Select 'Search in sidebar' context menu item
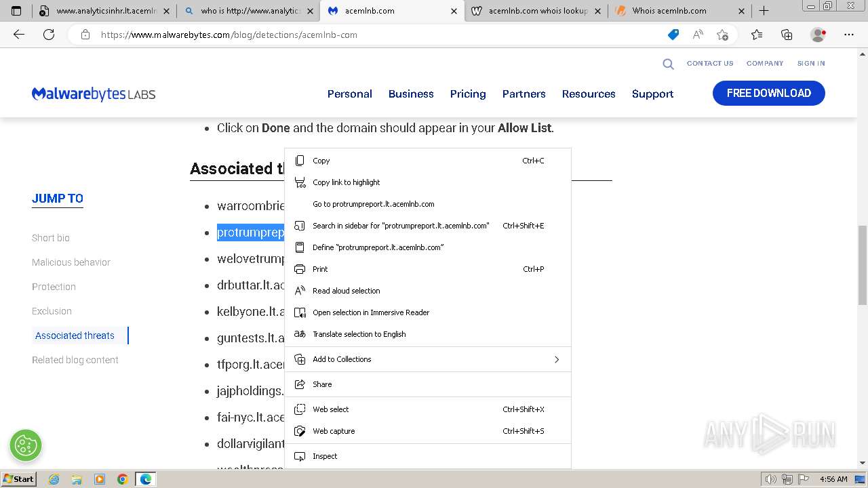 click(x=428, y=226)
